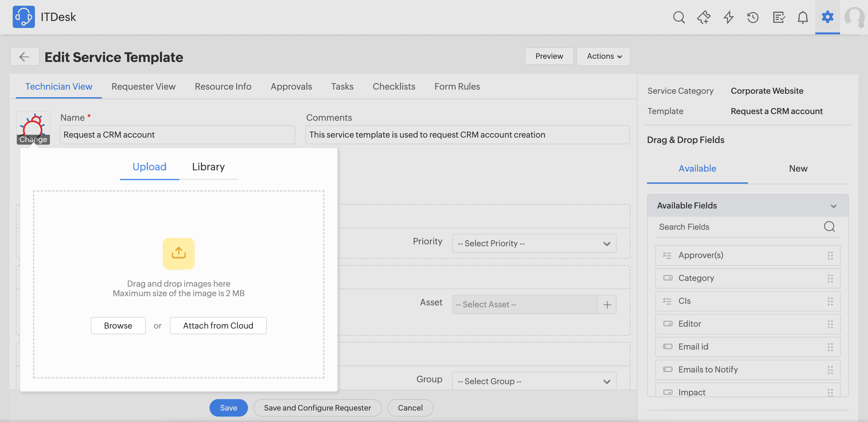The width and height of the screenshot is (868, 422).
Task: Click the yellow upload icon
Action: click(x=179, y=253)
